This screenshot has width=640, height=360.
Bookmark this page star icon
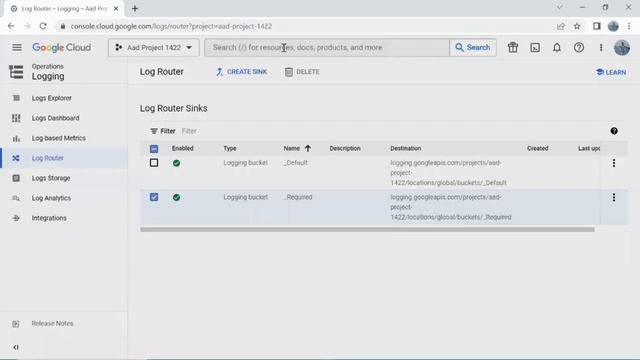[577, 26]
